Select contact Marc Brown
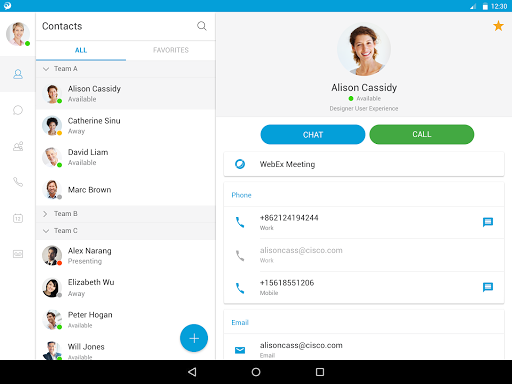The image size is (512, 384). click(126, 189)
